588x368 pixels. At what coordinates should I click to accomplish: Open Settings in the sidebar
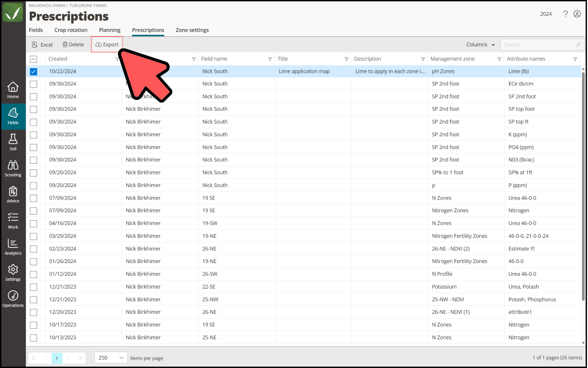(x=13, y=273)
